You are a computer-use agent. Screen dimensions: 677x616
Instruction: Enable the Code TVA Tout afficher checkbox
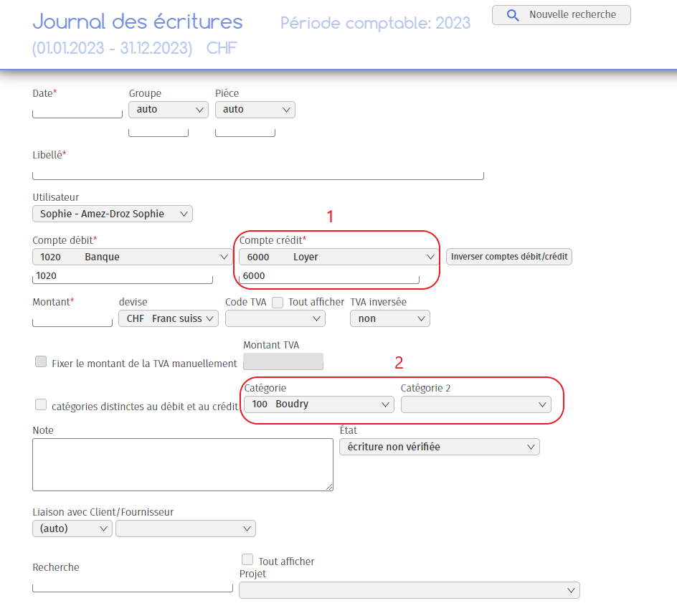(278, 303)
